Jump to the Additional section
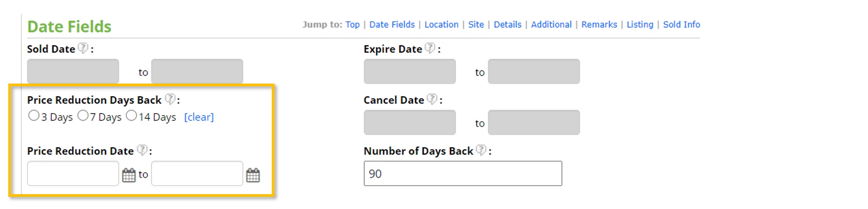This screenshot has height=209, width=868. [551, 25]
